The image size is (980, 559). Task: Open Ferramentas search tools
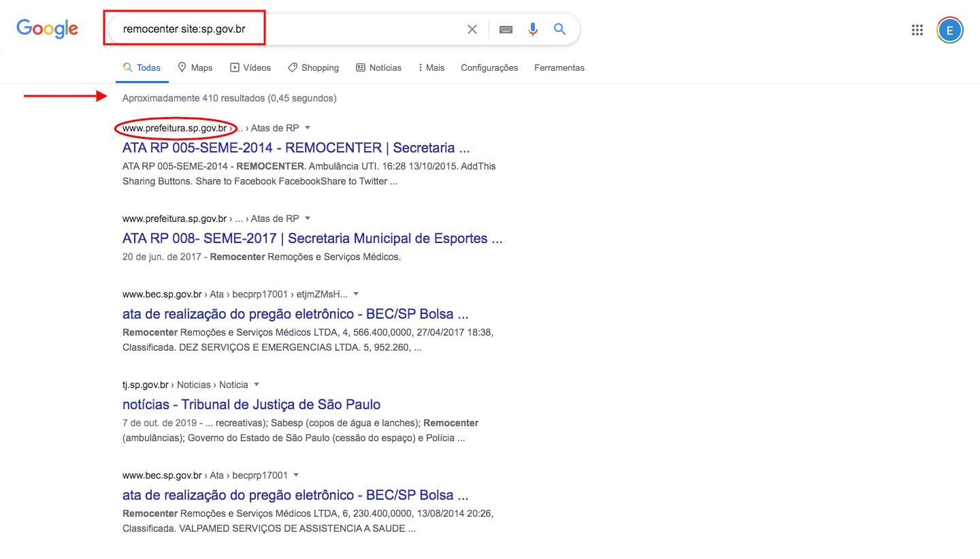point(559,67)
